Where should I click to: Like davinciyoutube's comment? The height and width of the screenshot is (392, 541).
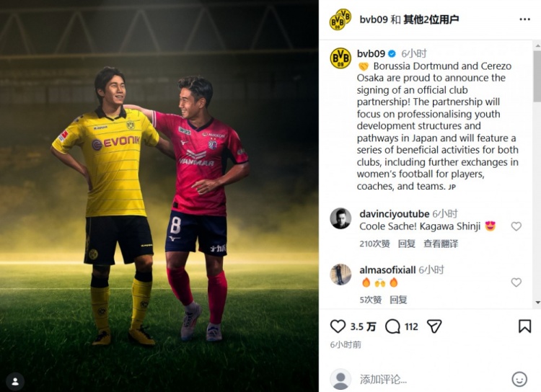coord(516,226)
